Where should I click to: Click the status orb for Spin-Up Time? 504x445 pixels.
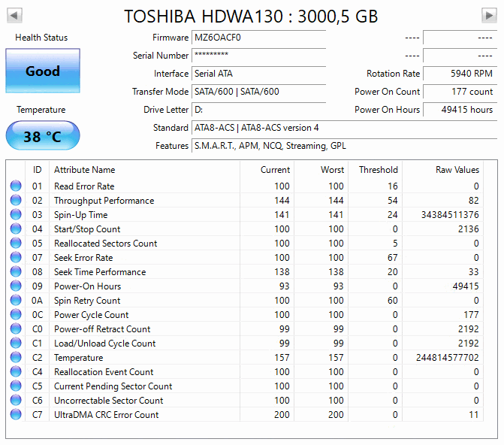16,214
